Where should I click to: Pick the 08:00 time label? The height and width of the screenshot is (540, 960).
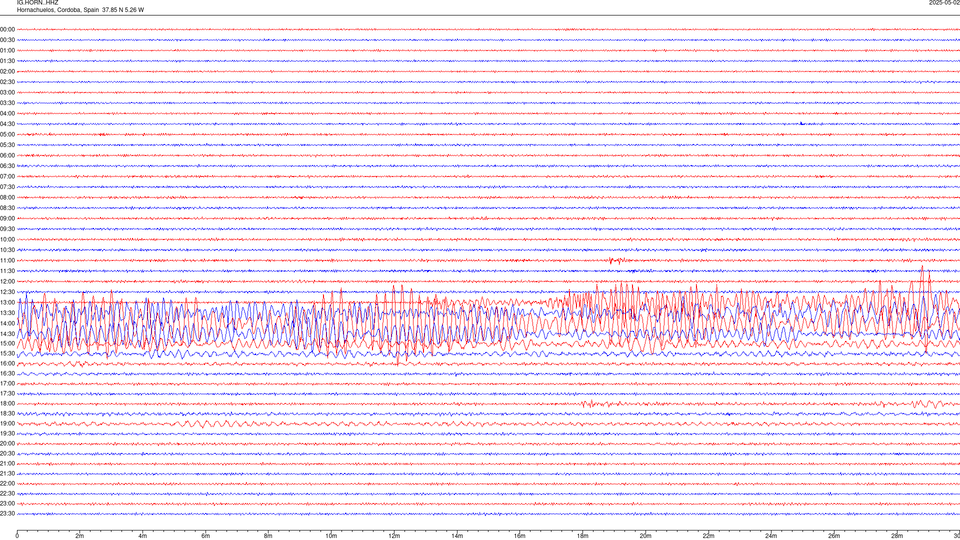(x=7, y=197)
